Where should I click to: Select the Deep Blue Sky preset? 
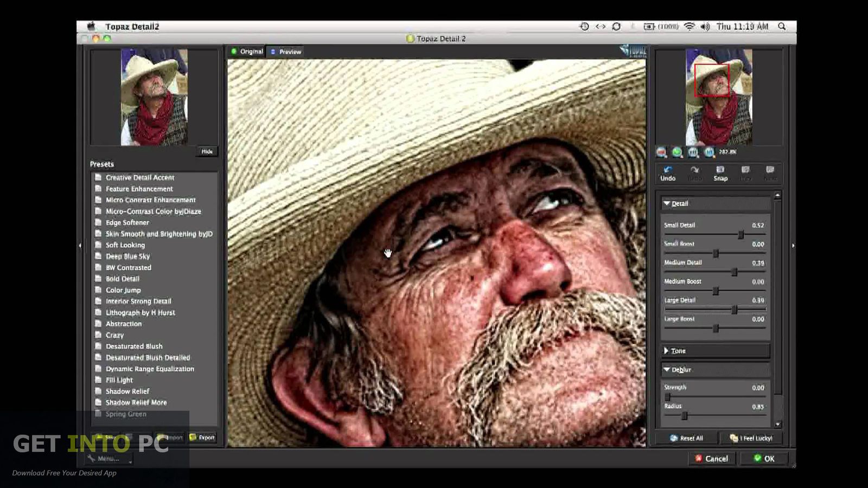127,256
